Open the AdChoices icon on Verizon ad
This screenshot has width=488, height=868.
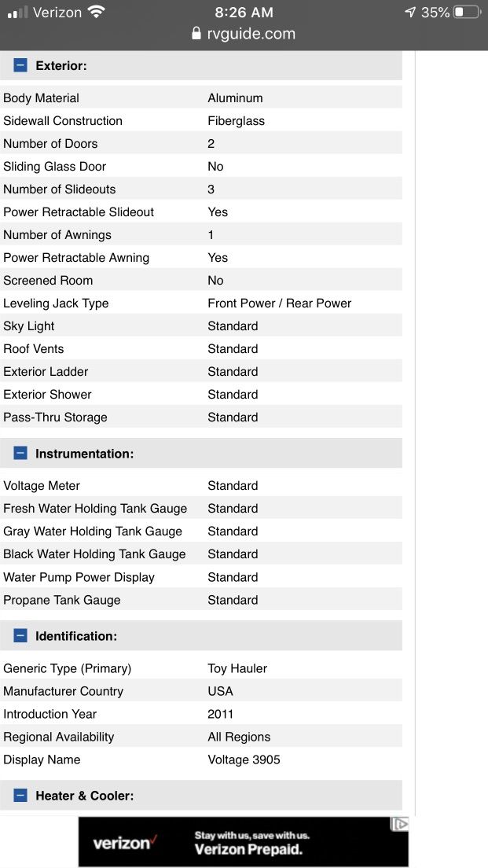pos(400,824)
